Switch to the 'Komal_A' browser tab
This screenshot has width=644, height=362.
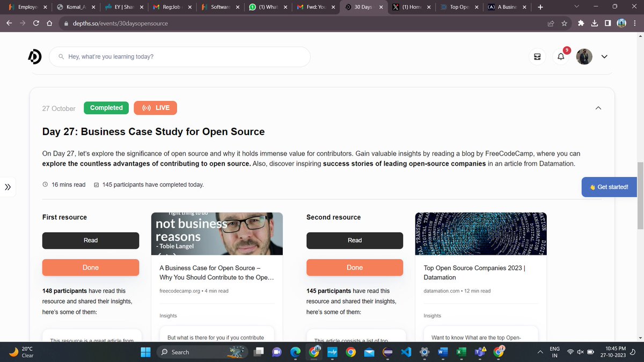point(75,7)
